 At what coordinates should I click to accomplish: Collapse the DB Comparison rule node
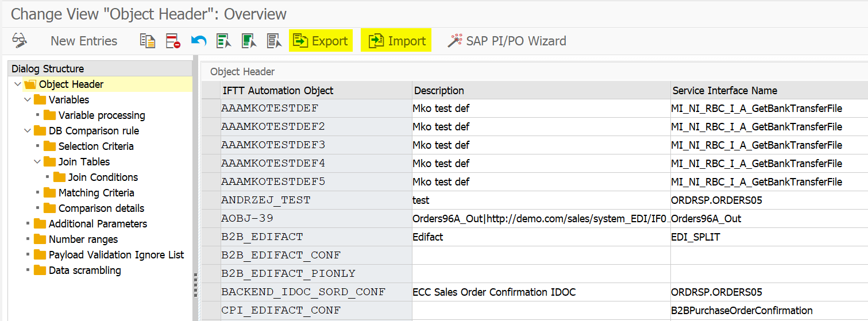pos(27,131)
